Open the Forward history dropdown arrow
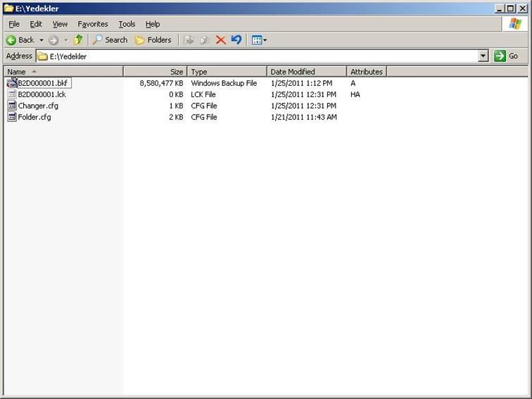 (66, 40)
